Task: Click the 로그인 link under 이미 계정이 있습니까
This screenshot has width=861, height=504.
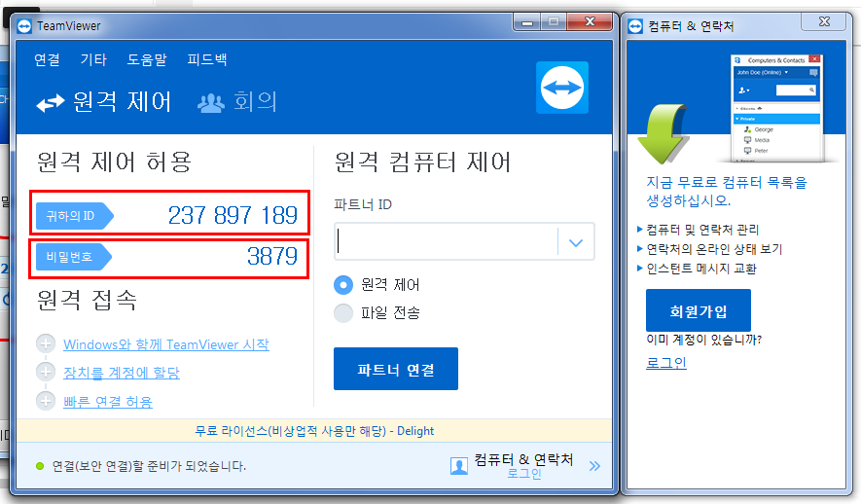Action: point(665,362)
